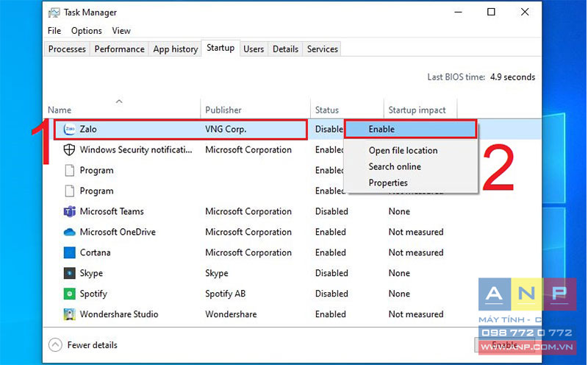Screen dimensions: 588x365
Task: Close the Task Manager window
Action: 525,12
